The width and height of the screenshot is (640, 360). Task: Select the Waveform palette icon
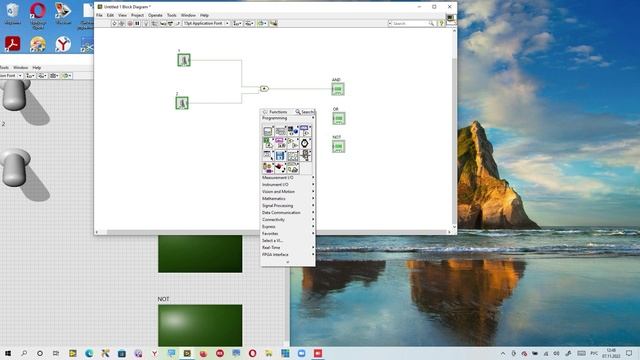point(293,156)
